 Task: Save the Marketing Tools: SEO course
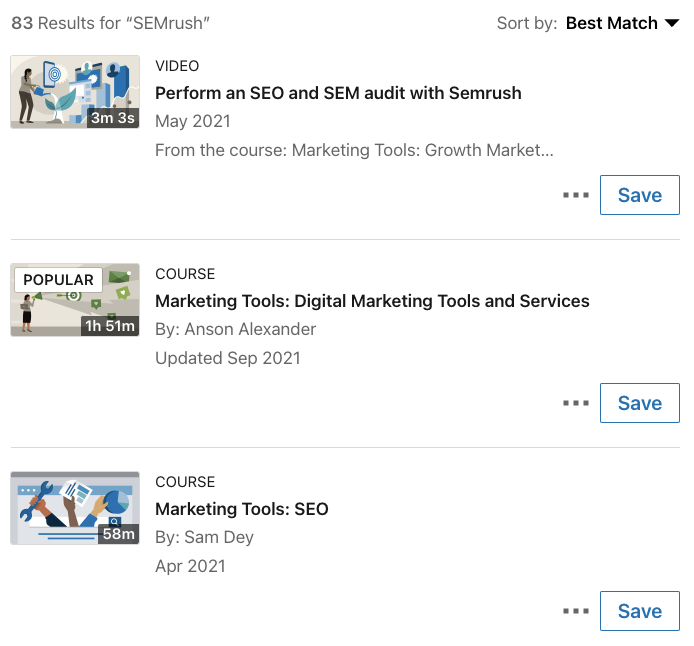(x=640, y=611)
